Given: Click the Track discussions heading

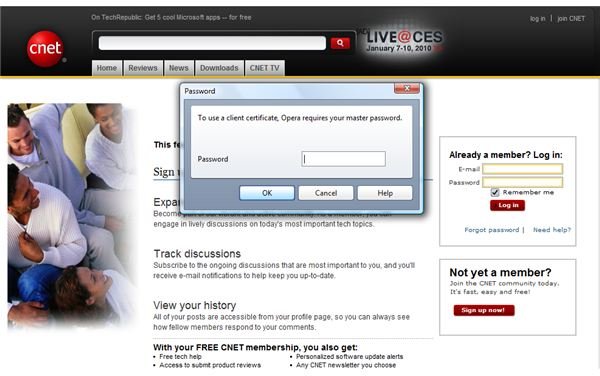Looking at the screenshot, I should [197, 254].
